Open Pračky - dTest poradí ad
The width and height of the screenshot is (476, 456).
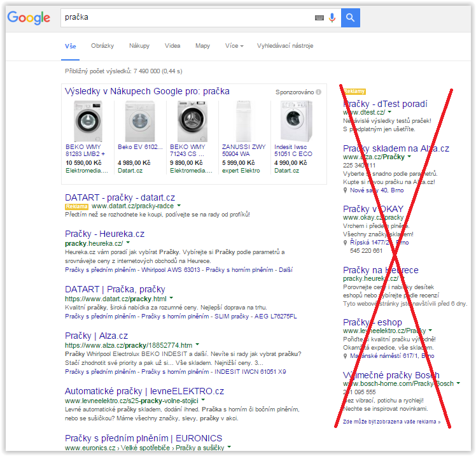(385, 104)
